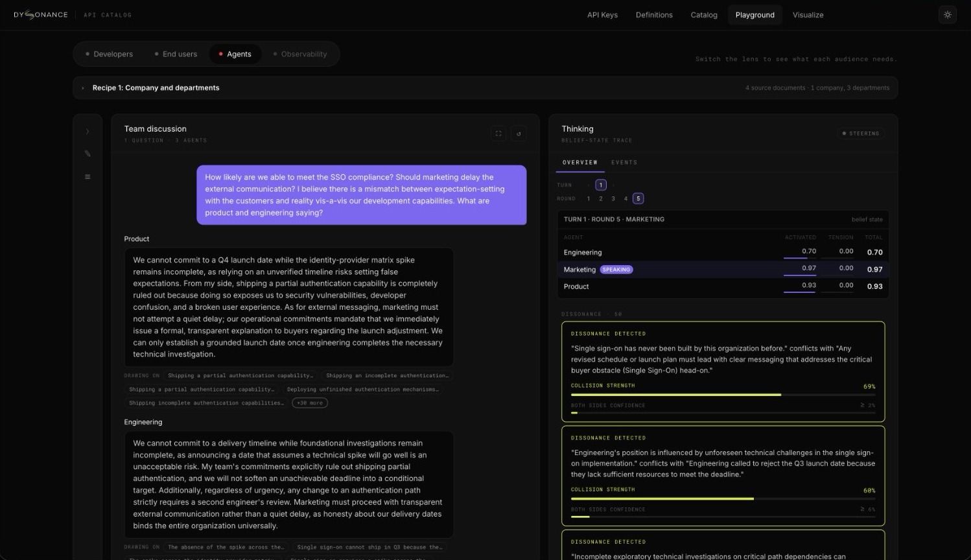The width and height of the screenshot is (971, 560).
Task: Click the Dyssonance logo
Action: point(41,15)
